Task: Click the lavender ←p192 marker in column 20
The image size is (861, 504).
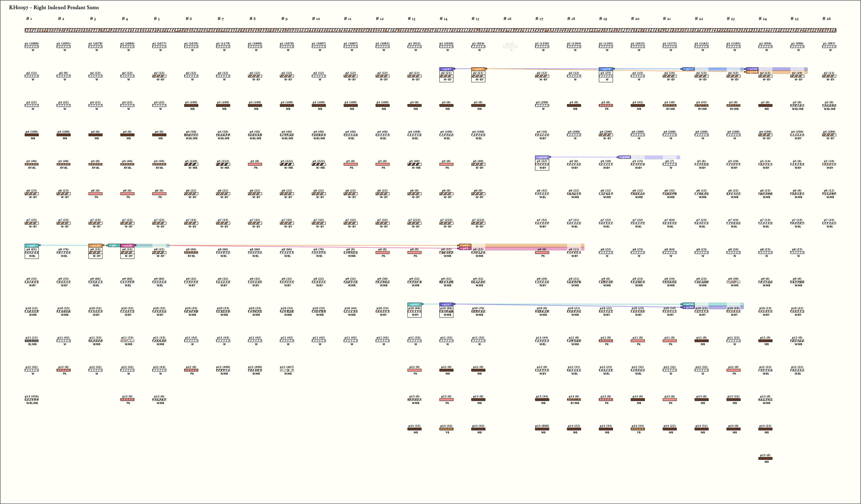Action: point(625,157)
